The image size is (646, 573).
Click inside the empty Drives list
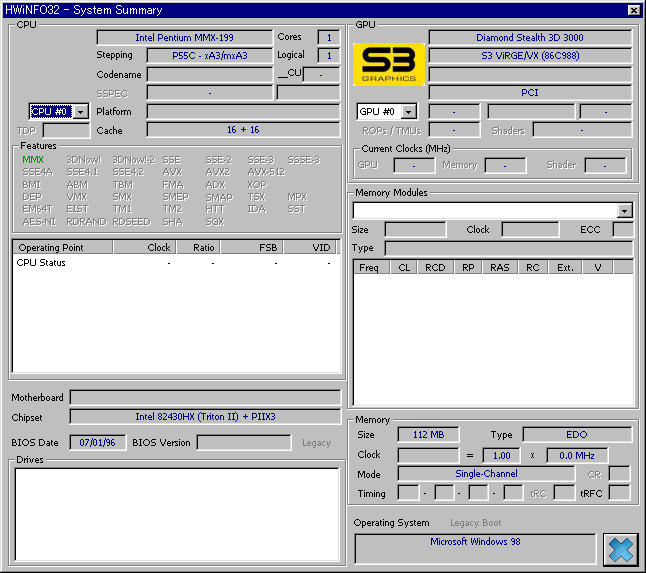coord(177,515)
